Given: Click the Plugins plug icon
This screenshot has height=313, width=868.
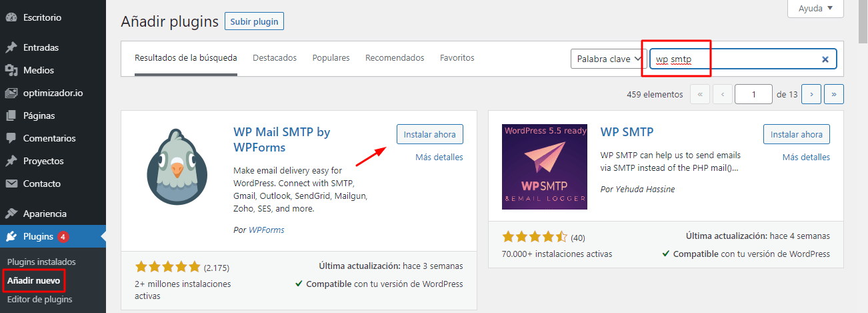Looking at the screenshot, I should (x=11, y=236).
